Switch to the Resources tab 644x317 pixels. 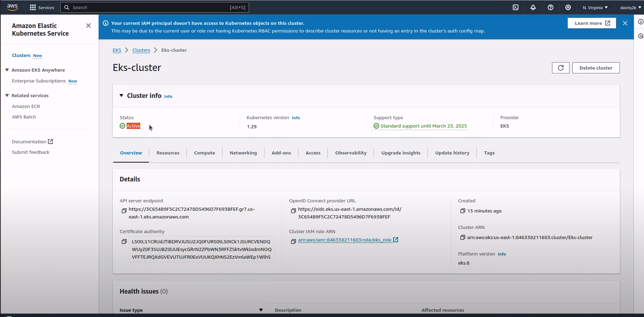pyautogui.click(x=168, y=153)
